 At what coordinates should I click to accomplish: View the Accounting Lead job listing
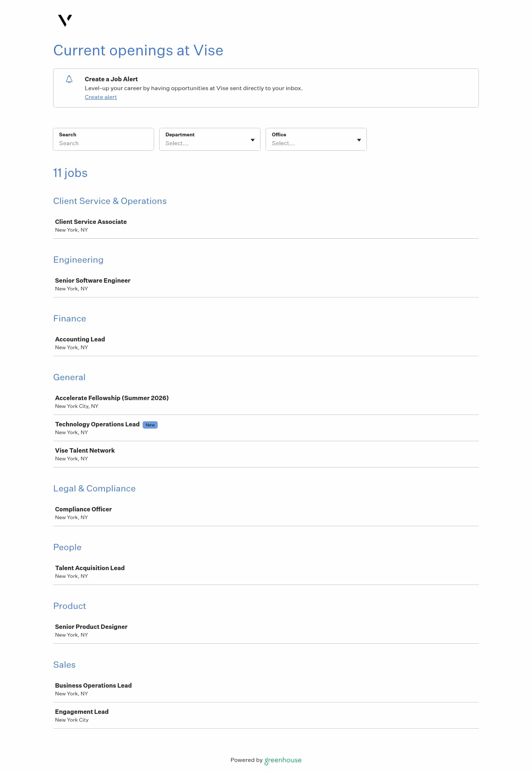tap(80, 339)
